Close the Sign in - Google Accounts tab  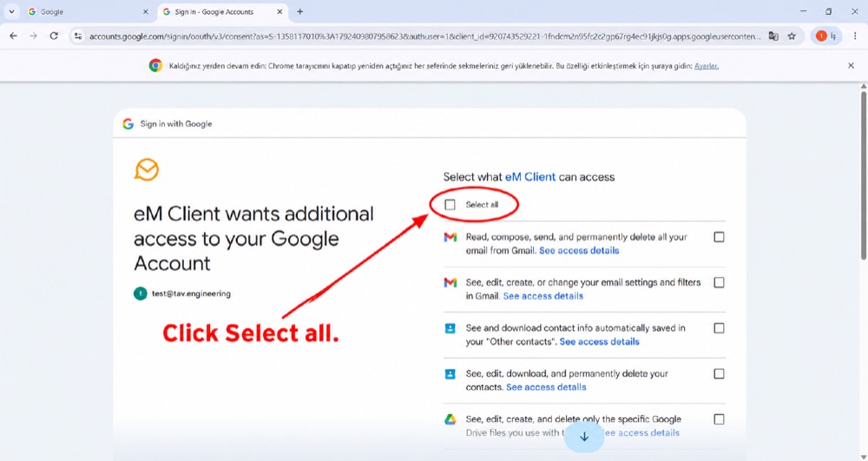coord(279,11)
